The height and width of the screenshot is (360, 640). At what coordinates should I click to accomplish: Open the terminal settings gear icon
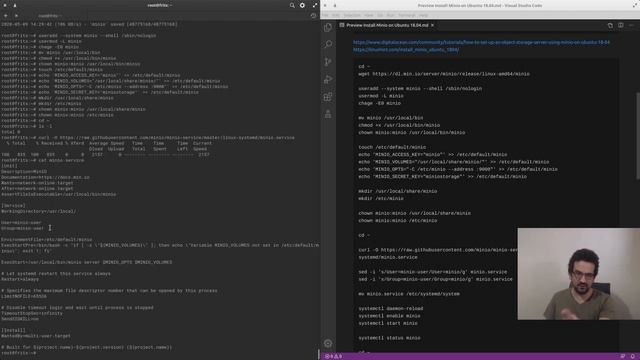(x=302, y=5)
